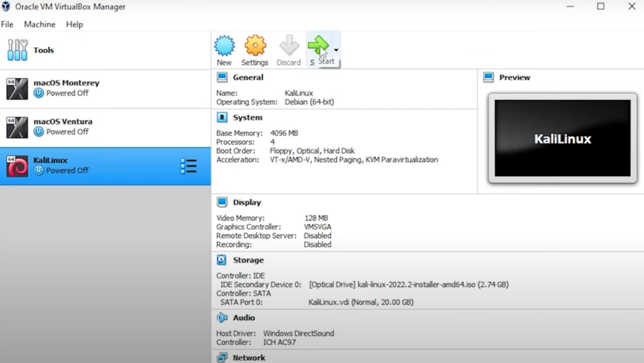Click the Display section screen icon
The width and height of the screenshot is (644, 363).
pos(222,202)
